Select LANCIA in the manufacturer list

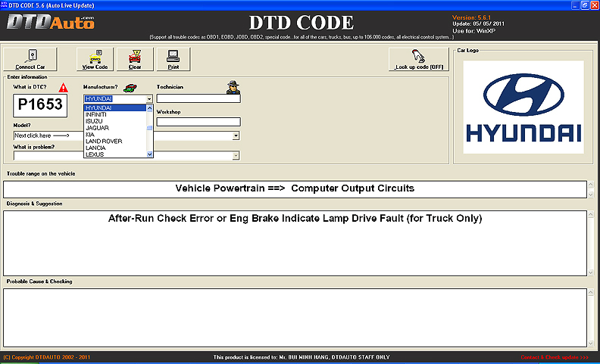click(115, 148)
